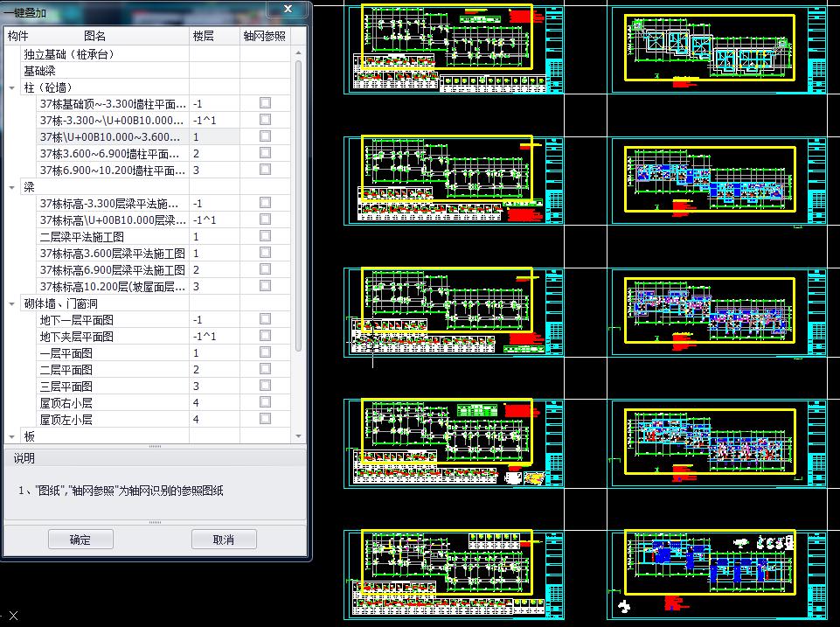Click the command line X icon
840x627 pixels.
(13, 616)
